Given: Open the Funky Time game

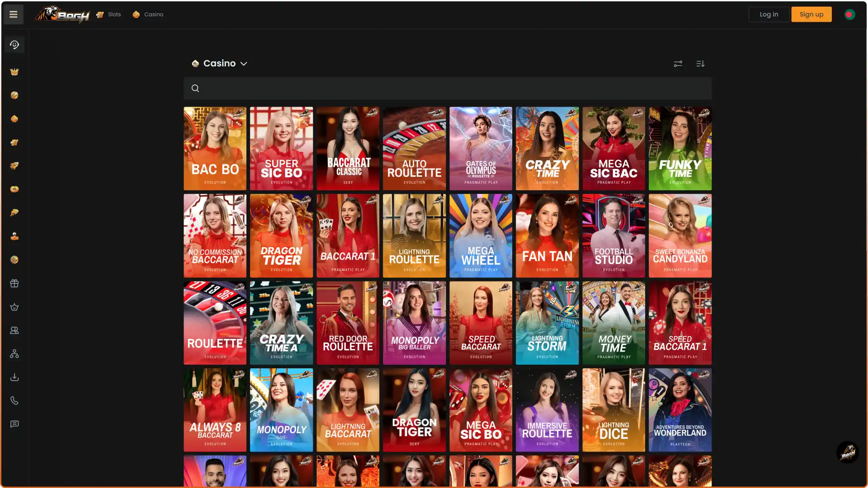Looking at the screenshot, I should coord(680,149).
